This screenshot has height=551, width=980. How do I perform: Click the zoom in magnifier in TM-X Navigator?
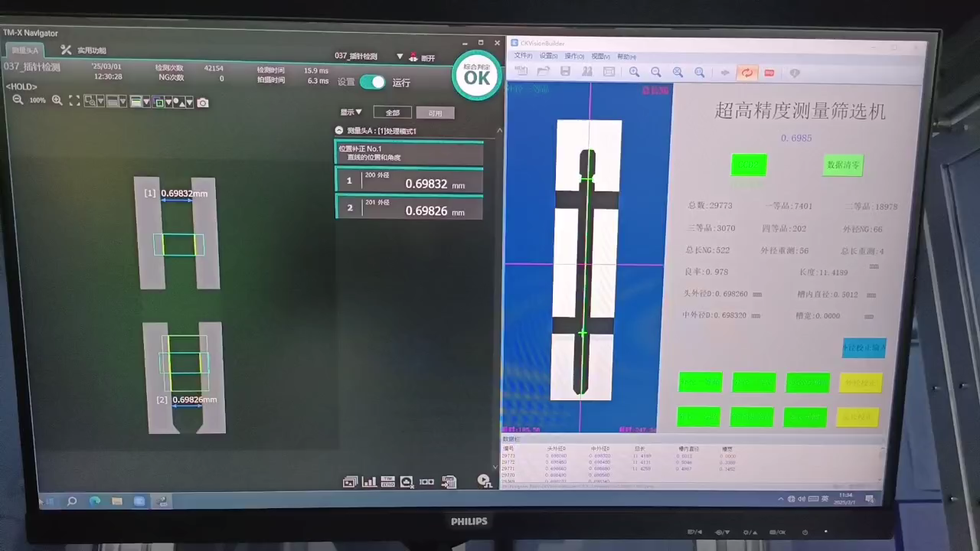coord(57,100)
